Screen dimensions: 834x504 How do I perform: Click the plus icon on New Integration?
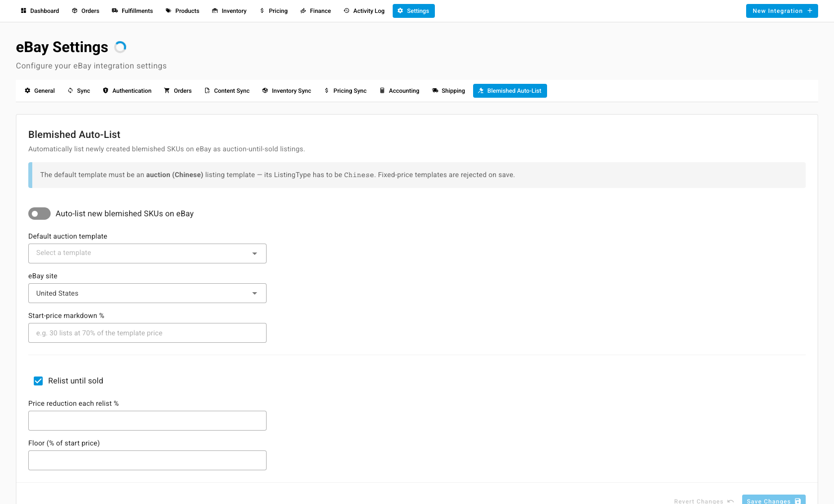tap(810, 11)
